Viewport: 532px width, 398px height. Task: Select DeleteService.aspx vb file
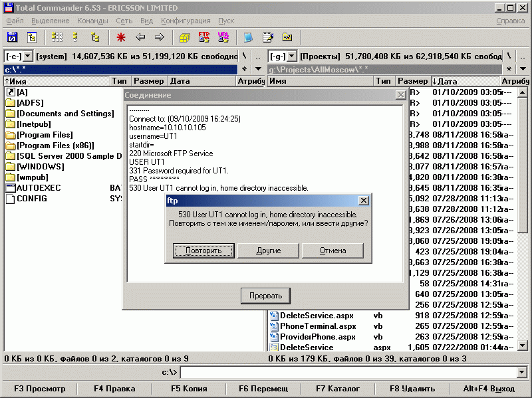311,316
